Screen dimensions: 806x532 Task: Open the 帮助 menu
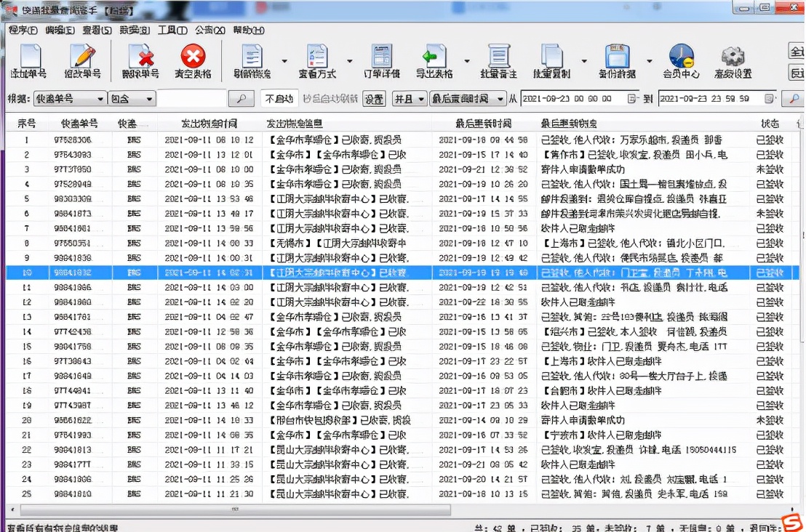(247, 31)
